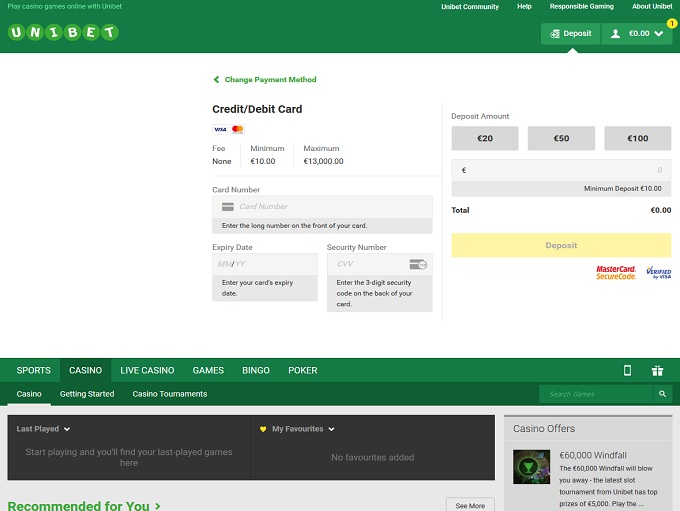Open the gift box promotions icon
This screenshot has height=511, width=680.
click(x=657, y=370)
